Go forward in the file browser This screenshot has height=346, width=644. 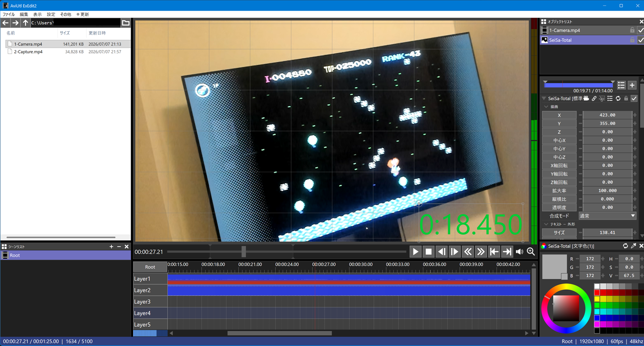point(15,23)
